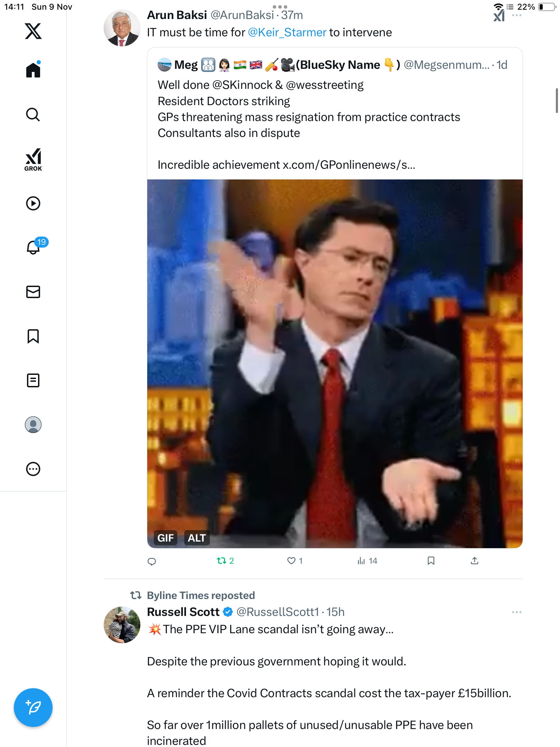Open the Video tab play icon

coord(33,203)
